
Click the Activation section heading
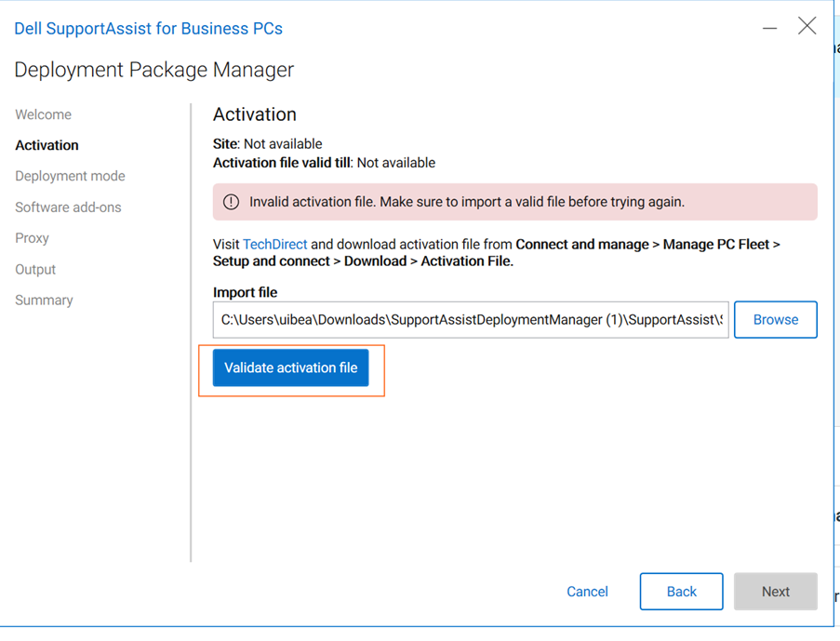coord(254,114)
